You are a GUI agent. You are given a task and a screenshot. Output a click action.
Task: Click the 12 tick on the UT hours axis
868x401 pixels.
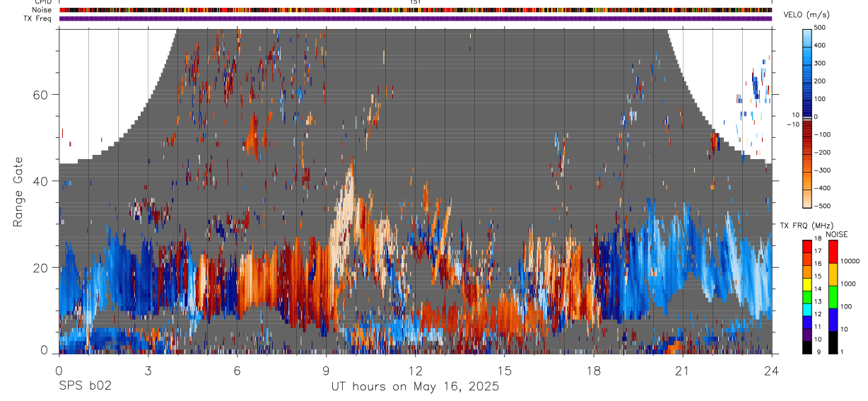click(x=415, y=370)
